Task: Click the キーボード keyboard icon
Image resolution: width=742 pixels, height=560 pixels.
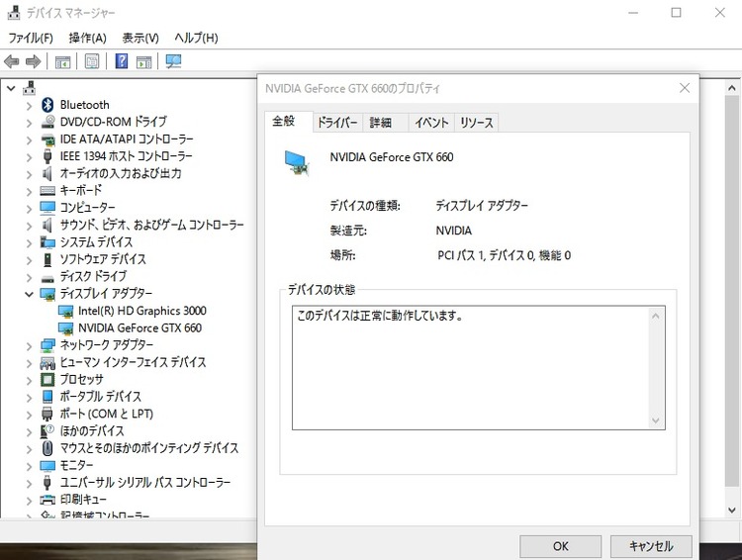Action: pos(47,191)
